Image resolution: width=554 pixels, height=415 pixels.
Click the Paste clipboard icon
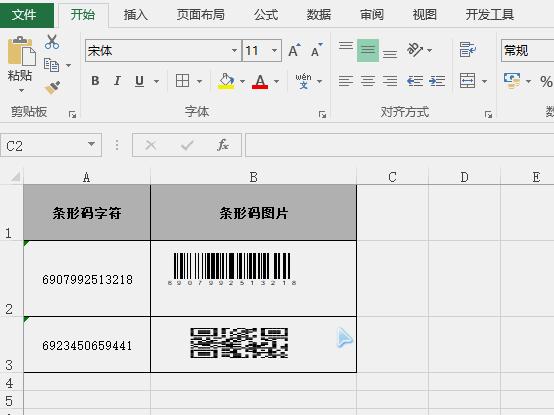(x=21, y=51)
